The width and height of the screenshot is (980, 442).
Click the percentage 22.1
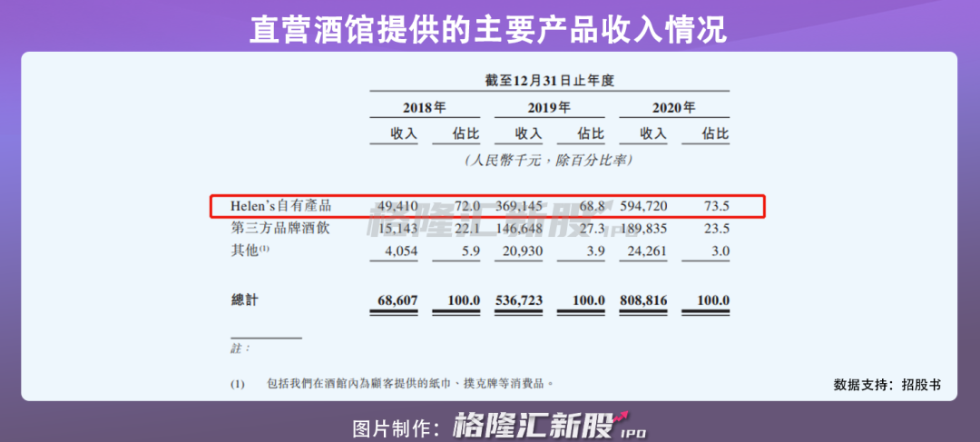click(x=467, y=229)
